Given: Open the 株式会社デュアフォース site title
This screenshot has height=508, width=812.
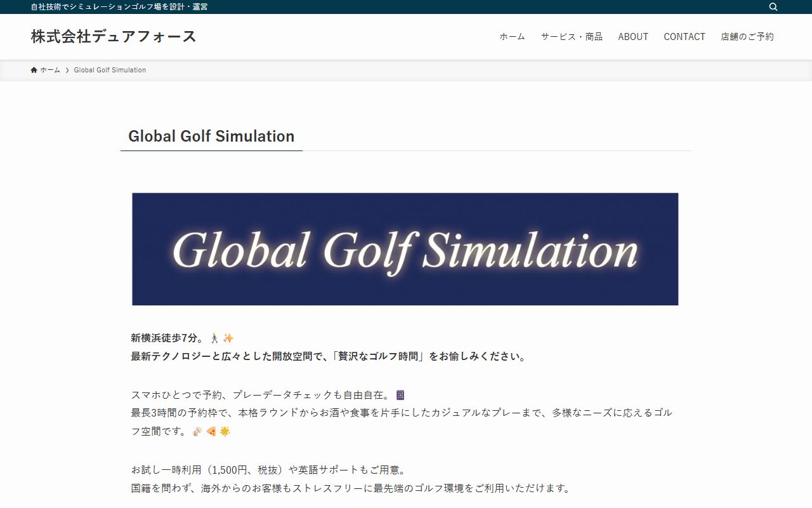Looking at the screenshot, I should (114, 36).
